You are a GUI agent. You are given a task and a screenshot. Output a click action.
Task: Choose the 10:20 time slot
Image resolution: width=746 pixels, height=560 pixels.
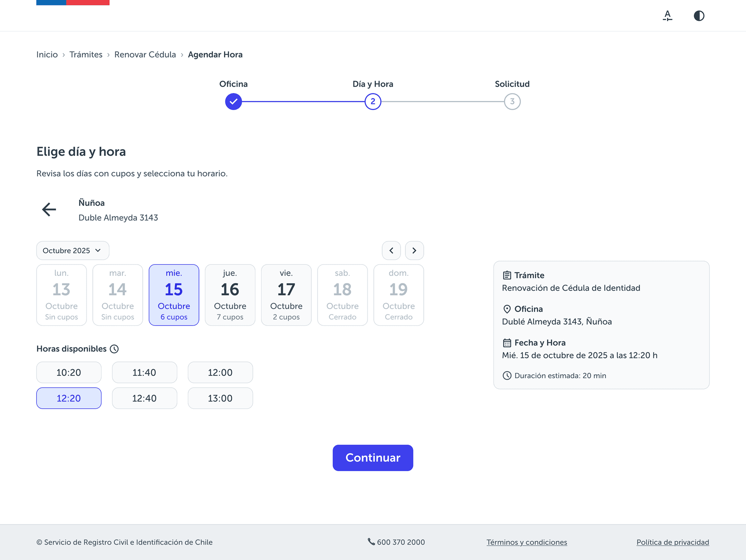(x=69, y=372)
